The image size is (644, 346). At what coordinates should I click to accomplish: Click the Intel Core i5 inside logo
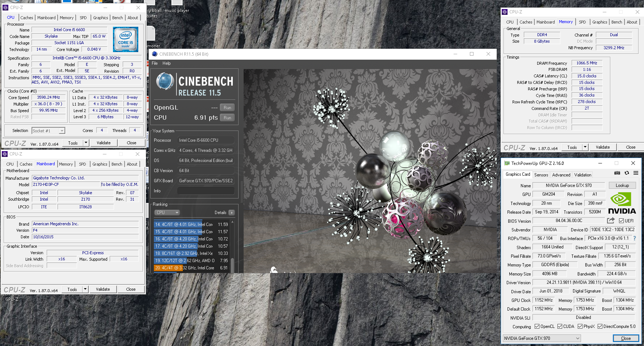(x=126, y=39)
